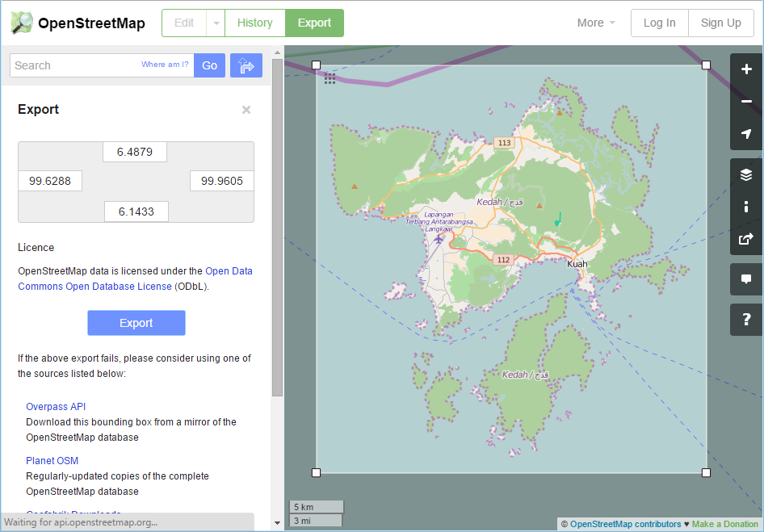The height and width of the screenshot is (532, 764).
Task: Click the sidebar scrollbar thumb
Action: pos(277,228)
